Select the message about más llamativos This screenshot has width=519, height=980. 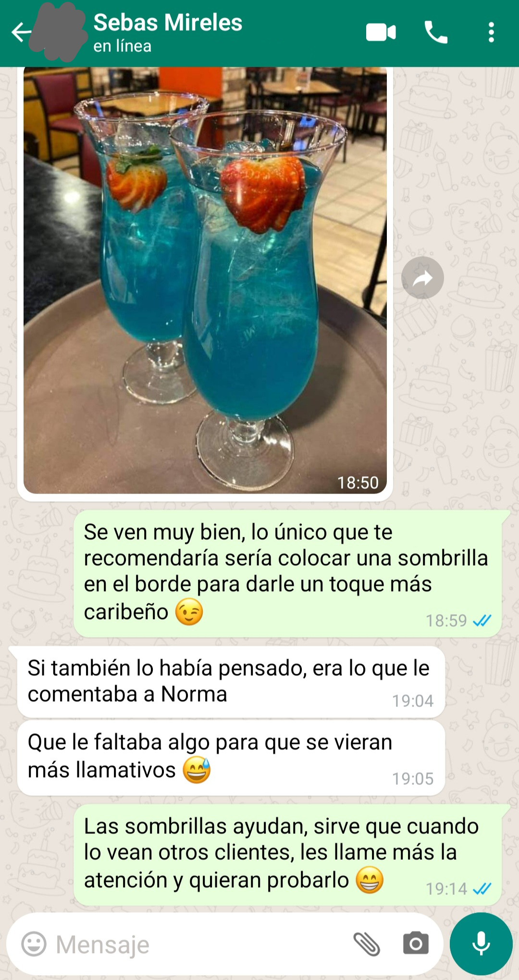tap(231, 757)
